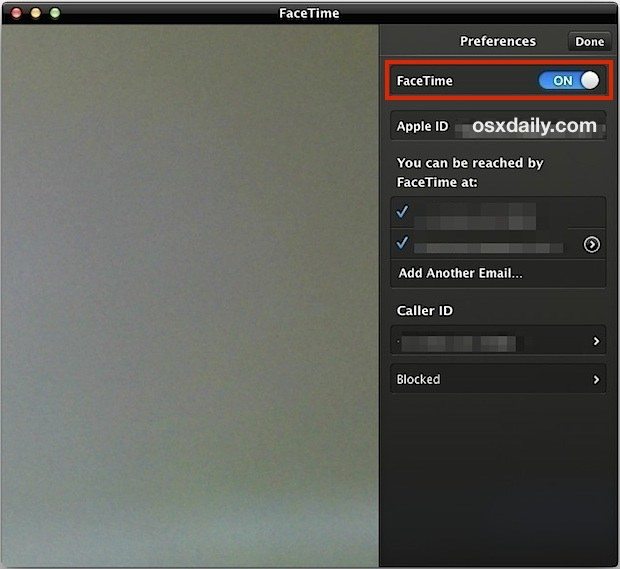Click the 'Caller ID' section label
The image size is (620, 569).
point(425,311)
